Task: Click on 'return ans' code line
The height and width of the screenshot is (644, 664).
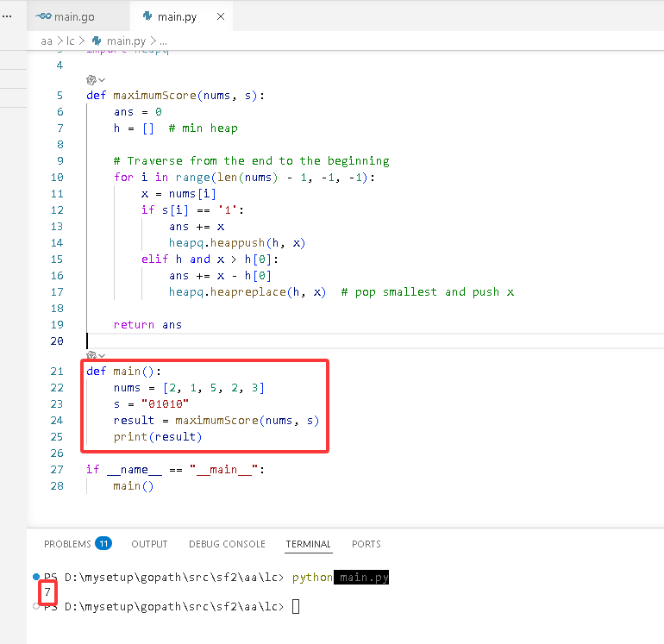Action: pos(147,325)
